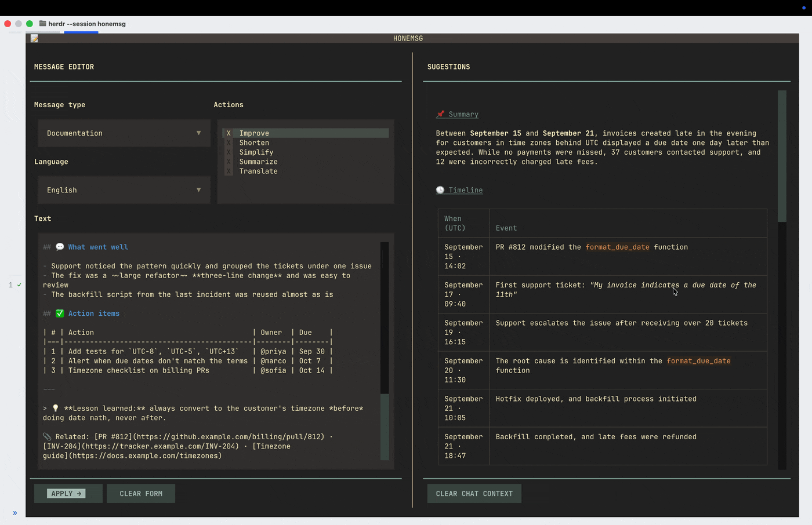This screenshot has height=525, width=812.
Task: Click the 'Sep 30' due date cell
Action: coord(312,351)
